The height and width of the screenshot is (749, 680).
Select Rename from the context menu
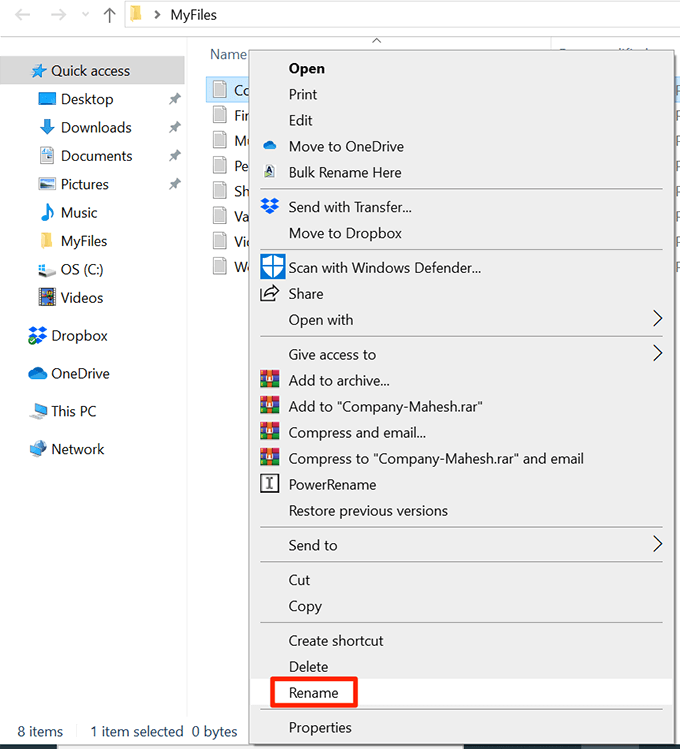[x=313, y=693]
